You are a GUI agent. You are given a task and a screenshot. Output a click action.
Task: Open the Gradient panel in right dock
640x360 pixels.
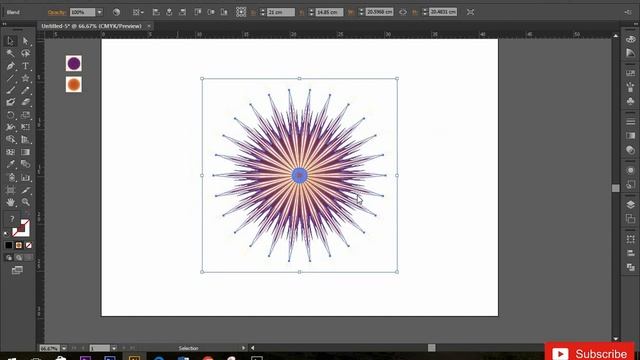[x=630, y=136]
